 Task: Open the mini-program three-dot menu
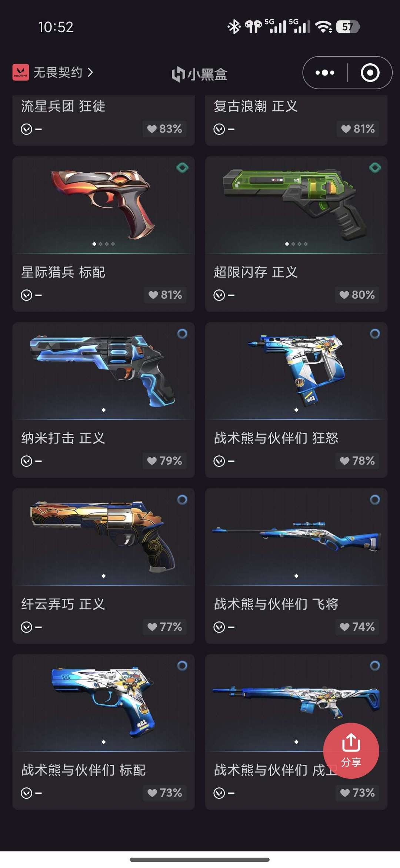(325, 73)
